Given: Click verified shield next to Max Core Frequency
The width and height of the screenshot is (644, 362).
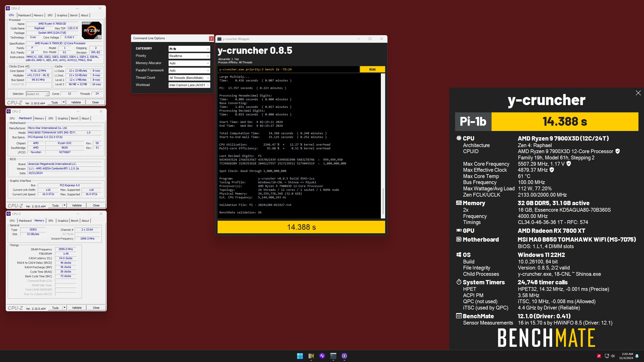Looking at the screenshot, I should coord(569,164).
